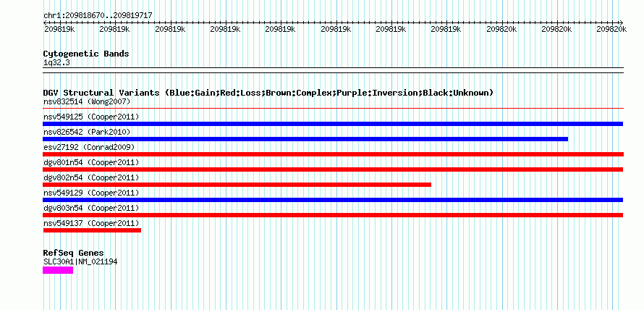Click the nsv832514 (Wong2007) label
The image size is (644, 310).
87,101
